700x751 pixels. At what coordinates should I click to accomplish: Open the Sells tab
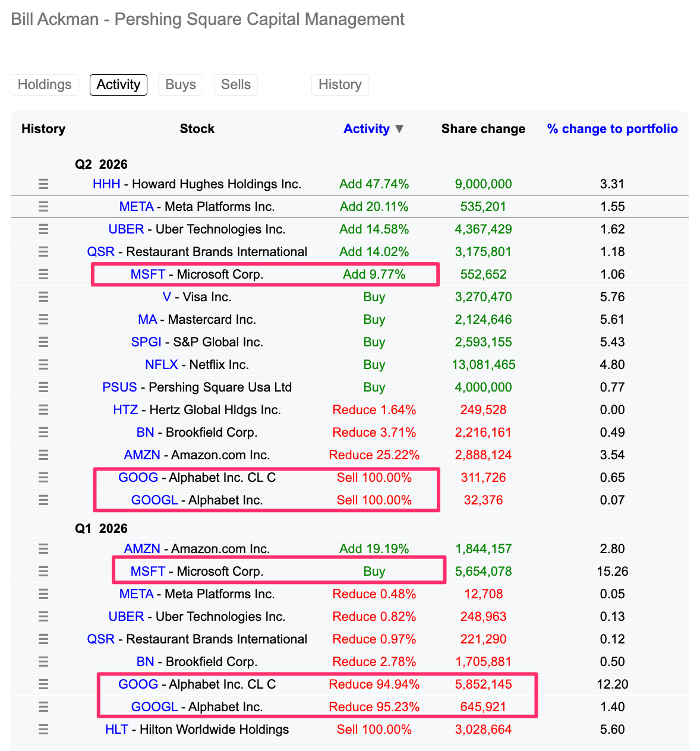pyautogui.click(x=236, y=84)
